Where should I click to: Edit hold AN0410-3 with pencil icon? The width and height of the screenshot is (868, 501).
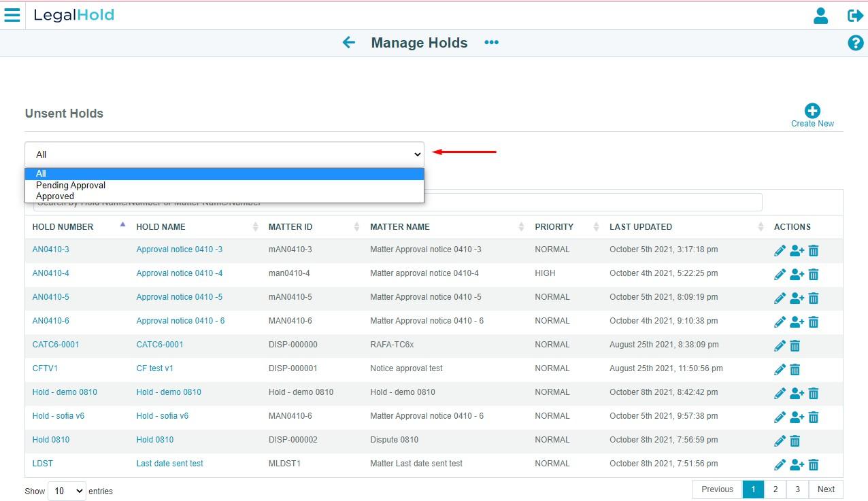coord(780,251)
